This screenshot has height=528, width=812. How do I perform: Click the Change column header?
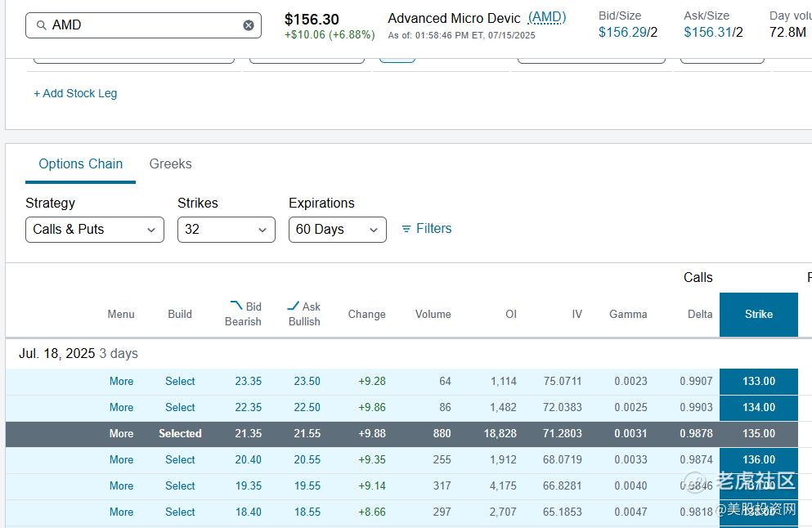pos(366,314)
